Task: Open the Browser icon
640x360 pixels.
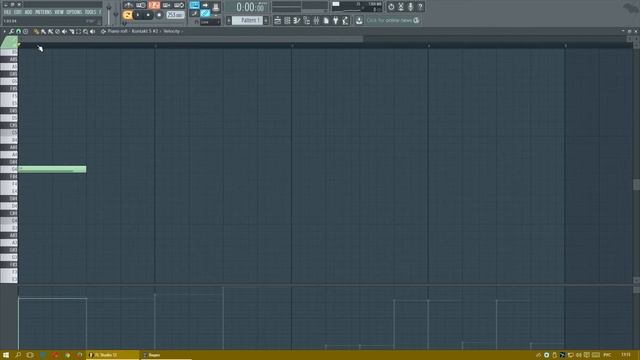Action: click(307, 20)
